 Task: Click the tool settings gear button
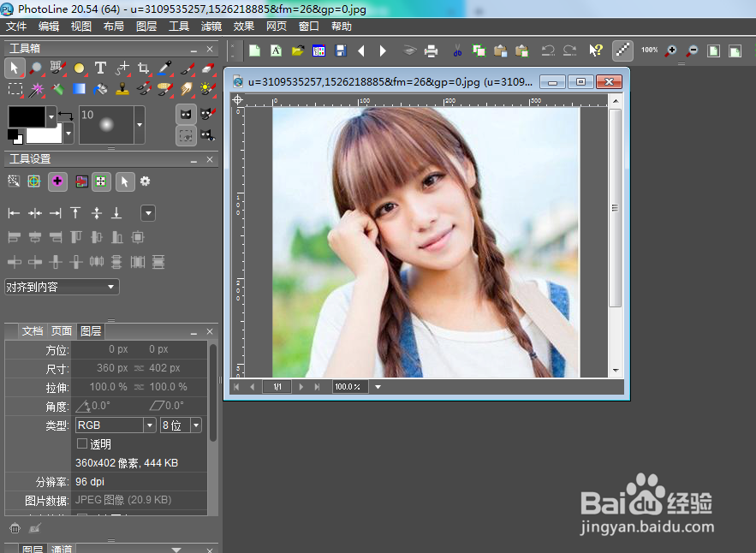click(x=146, y=181)
